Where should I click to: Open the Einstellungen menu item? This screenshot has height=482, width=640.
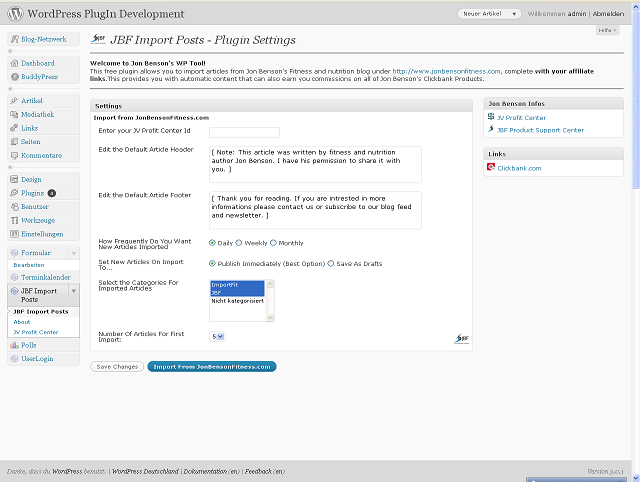pyautogui.click(x=42, y=234)
